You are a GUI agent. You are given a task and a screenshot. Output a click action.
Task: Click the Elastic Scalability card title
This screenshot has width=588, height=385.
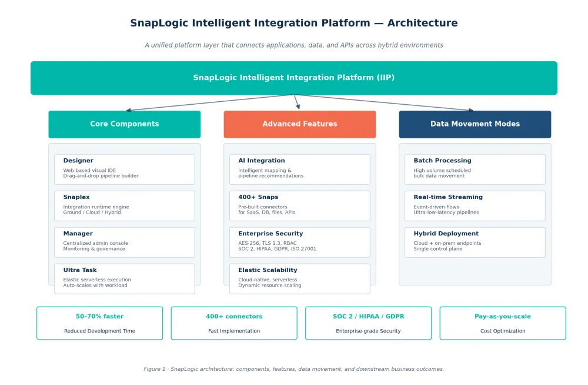coord(268,270)
